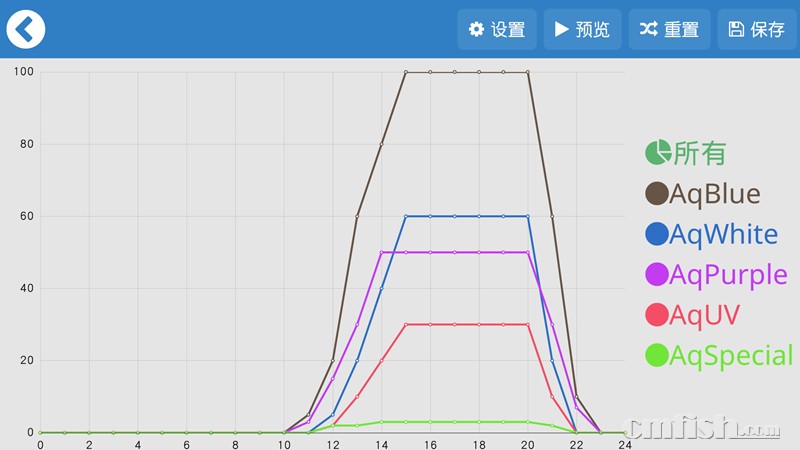Select AqPurple point at hour 14, value 50

[382, 253]
